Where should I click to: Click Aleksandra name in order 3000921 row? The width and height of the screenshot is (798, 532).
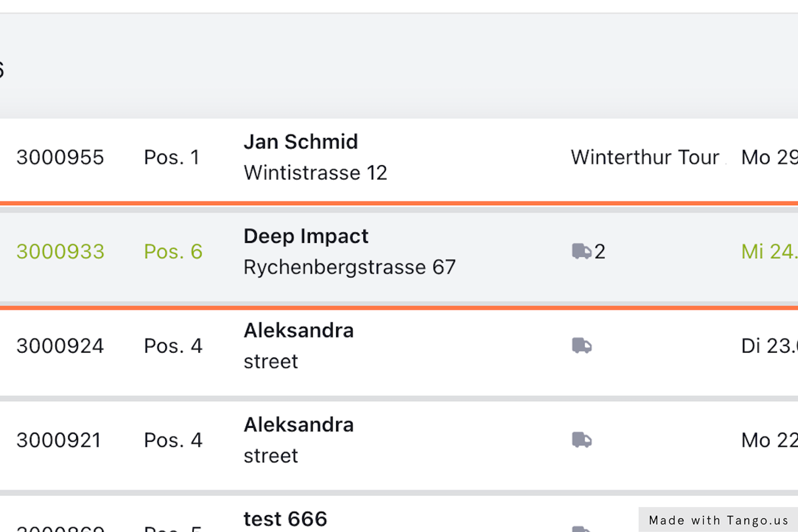point(298,425)
